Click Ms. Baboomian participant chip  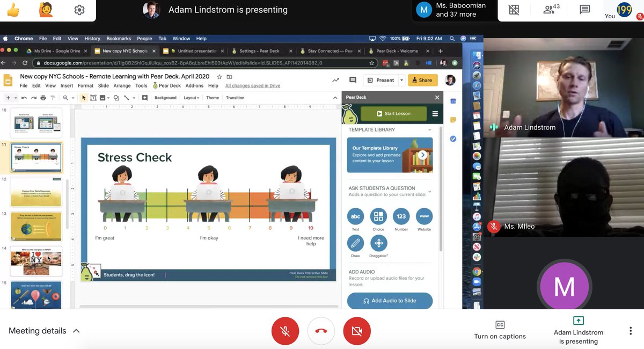(x=454, y=10)
